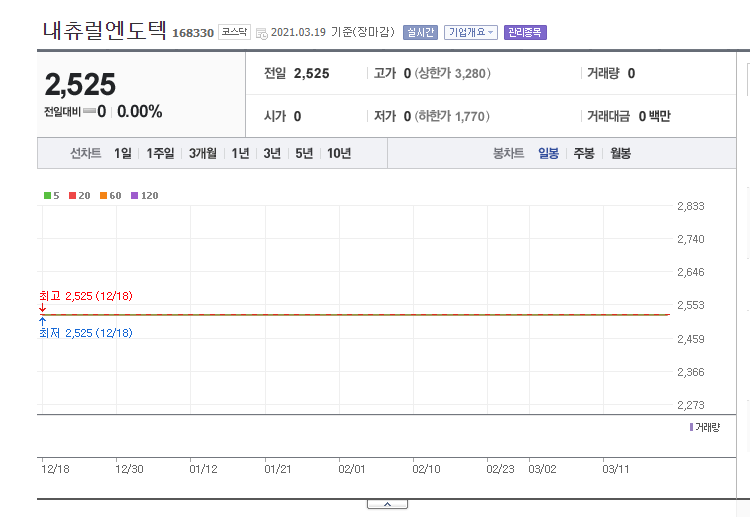Image resolution: width=750 pixels, height=517 pixels.
Task: Click the 관리종목 badge
Action: point(525,33)
